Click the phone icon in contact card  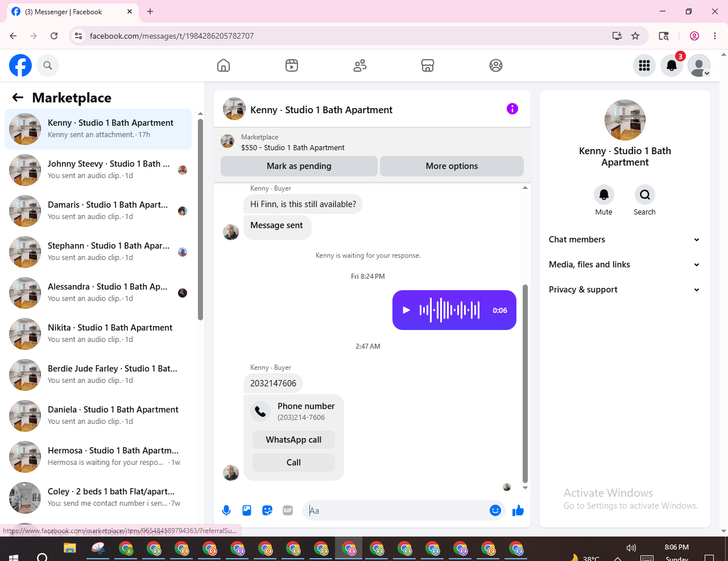(260, 411)
